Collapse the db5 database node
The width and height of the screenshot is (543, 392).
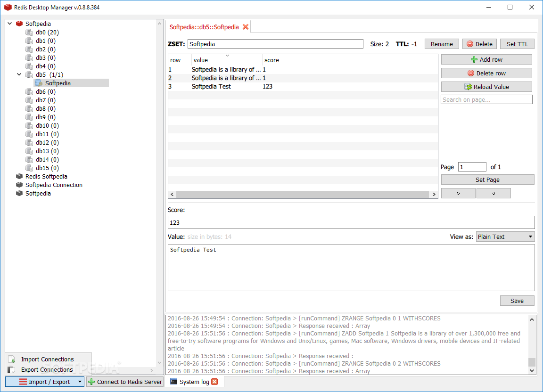coord(19,74)
